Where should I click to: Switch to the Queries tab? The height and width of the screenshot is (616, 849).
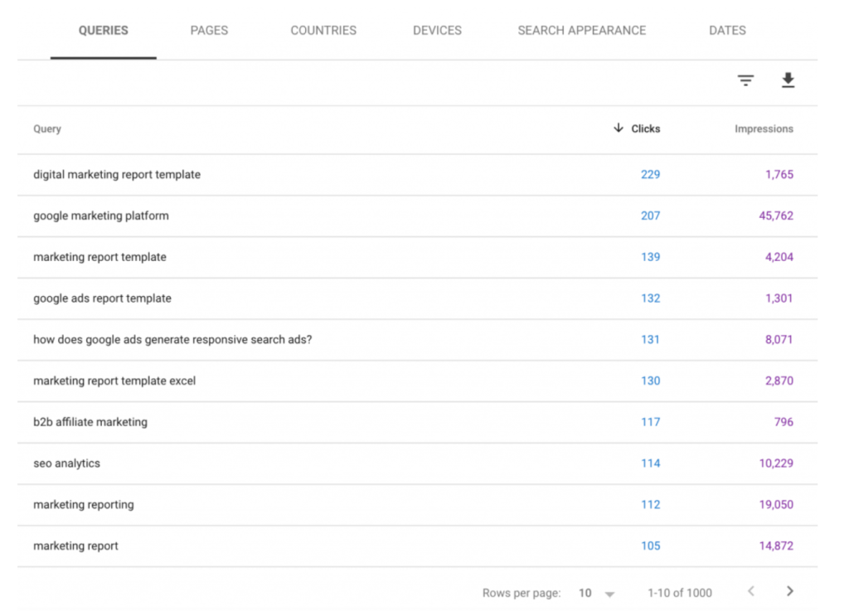(x=104, y=31)
